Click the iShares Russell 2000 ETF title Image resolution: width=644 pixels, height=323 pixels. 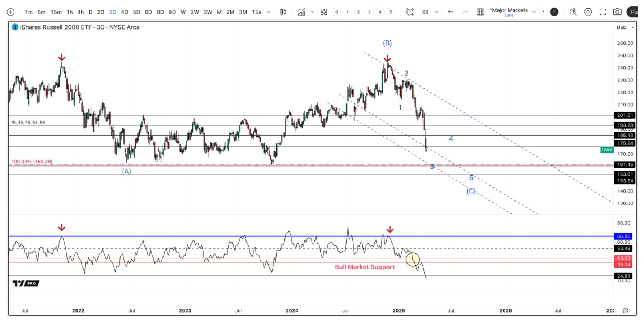pyautogui.click(x=80, y=27)
